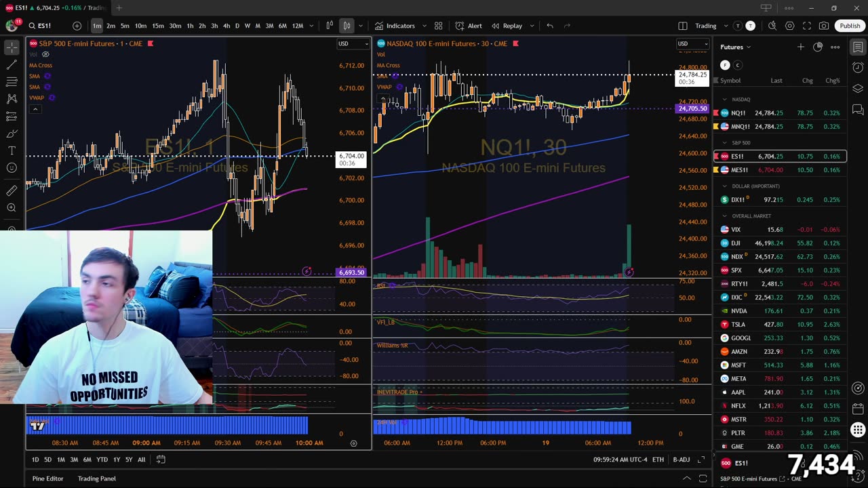Collapse the NASDAQ watchlist section
Viewport: 868px width, 488px height.
coord(724,99)
